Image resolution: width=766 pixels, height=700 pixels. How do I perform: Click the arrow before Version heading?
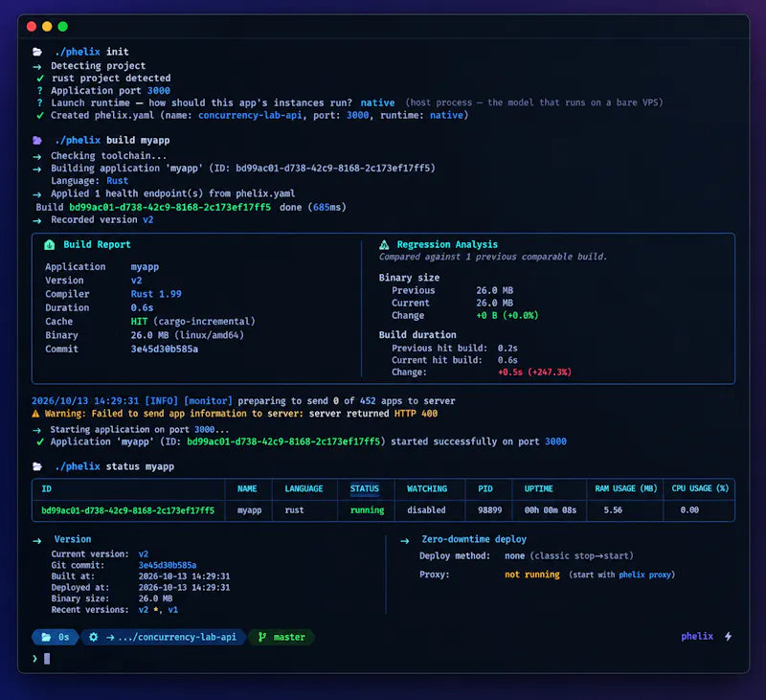(x=37, y=541)
